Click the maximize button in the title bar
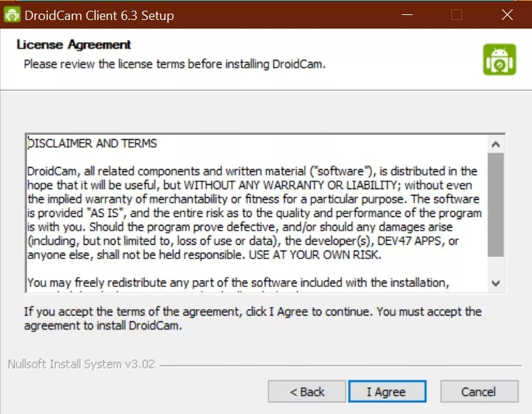Viewport: 532px width, 414px height. point(457,14)
